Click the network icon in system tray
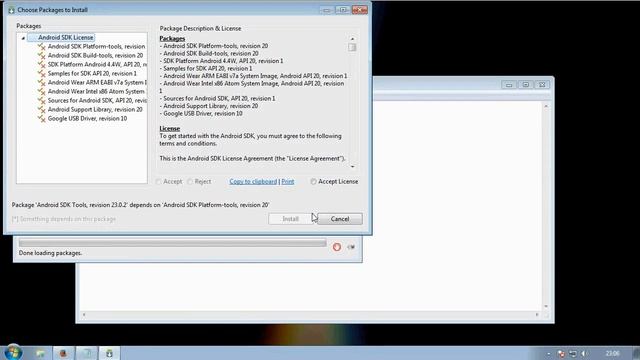 [x=573, y=353]
